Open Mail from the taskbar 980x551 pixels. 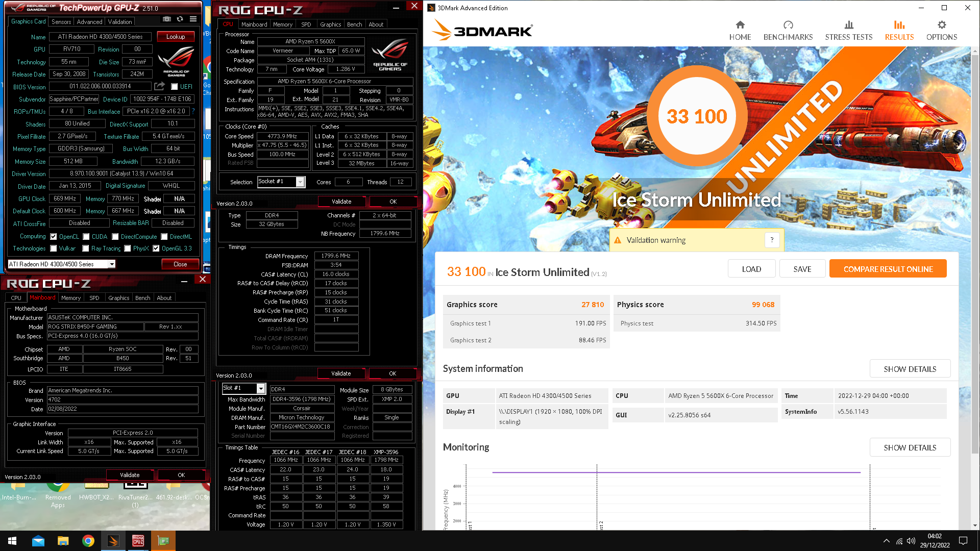tap(38, 541)
